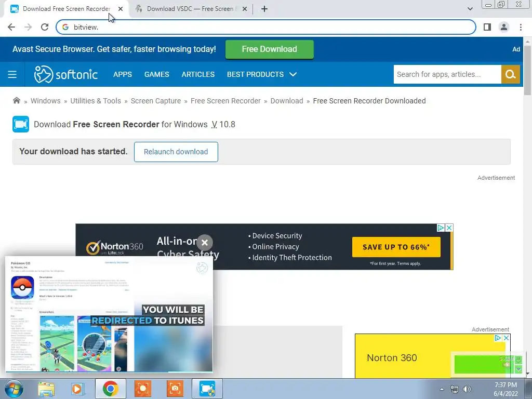This screenshot has height=399, width=532.
Task: Click the orange search magnifier button
Action: pos(510,74)
